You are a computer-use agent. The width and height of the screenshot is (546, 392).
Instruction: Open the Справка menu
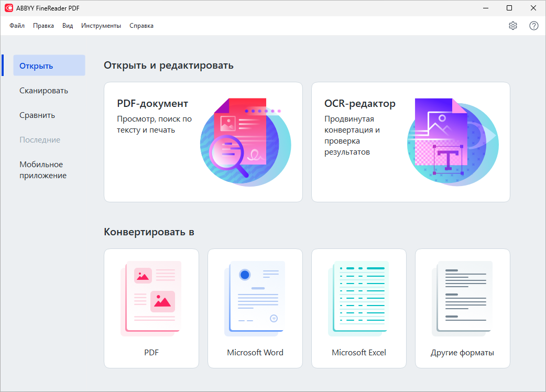point(140,25)
